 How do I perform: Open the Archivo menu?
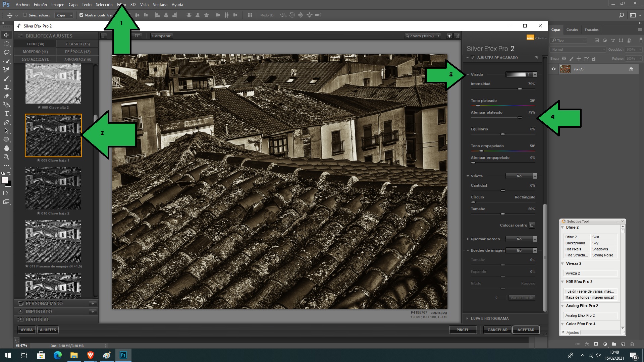[x=22, y=5]
